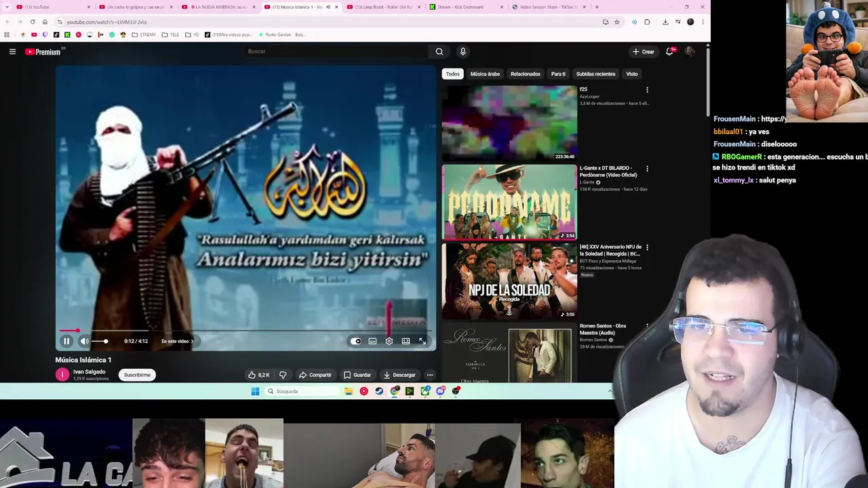Expand the 'En este vídeo' chapters chevron

coord(192,341)
